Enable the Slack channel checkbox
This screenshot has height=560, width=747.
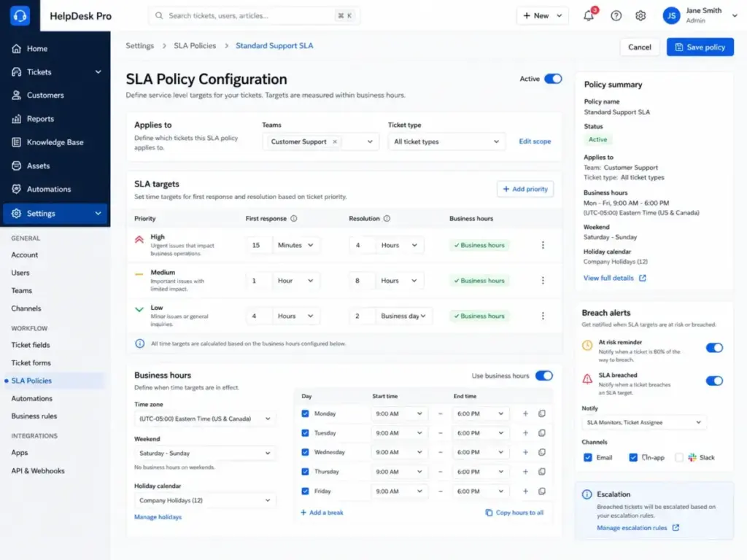coord(679,458)
